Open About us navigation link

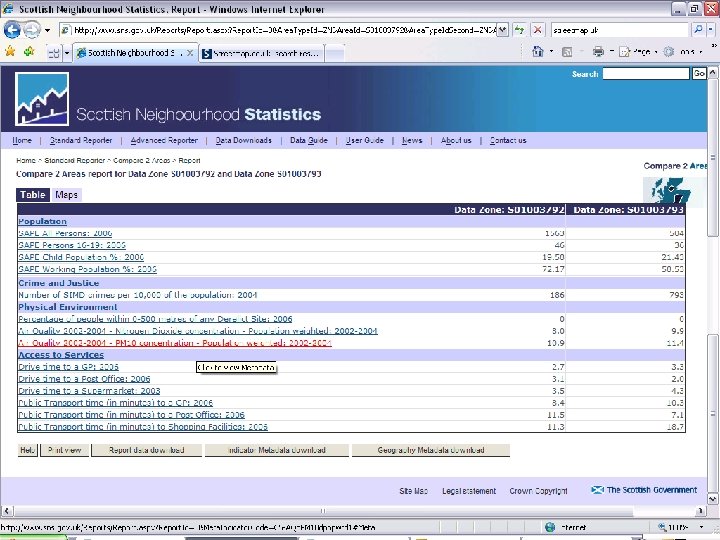point(456,141)
